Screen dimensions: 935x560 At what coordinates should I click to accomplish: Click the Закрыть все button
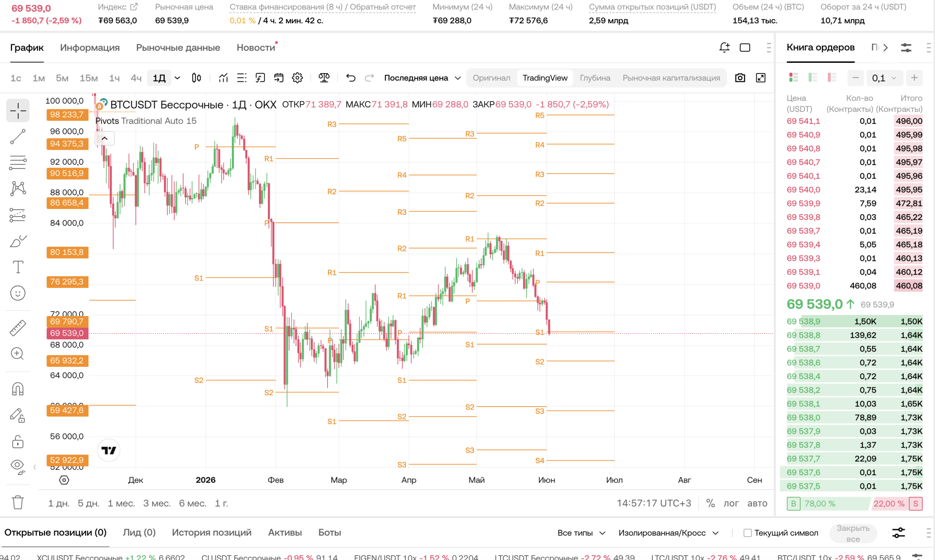pos(853,533)
